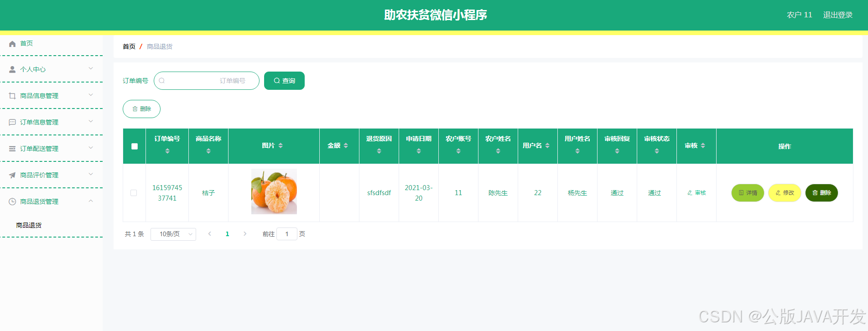Sort by 农户账号 column arrows
The height and width of the screenshot is (331, 868).
click(458, 151)
